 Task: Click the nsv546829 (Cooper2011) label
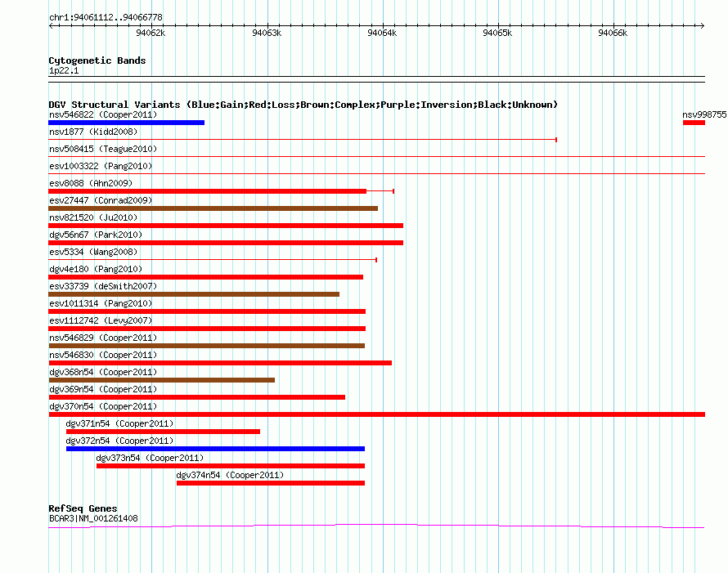103,338
